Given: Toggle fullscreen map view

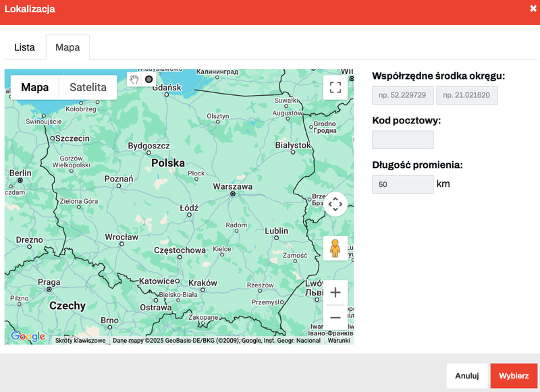Looking at the screenshot, I should (x=335, y=87).
